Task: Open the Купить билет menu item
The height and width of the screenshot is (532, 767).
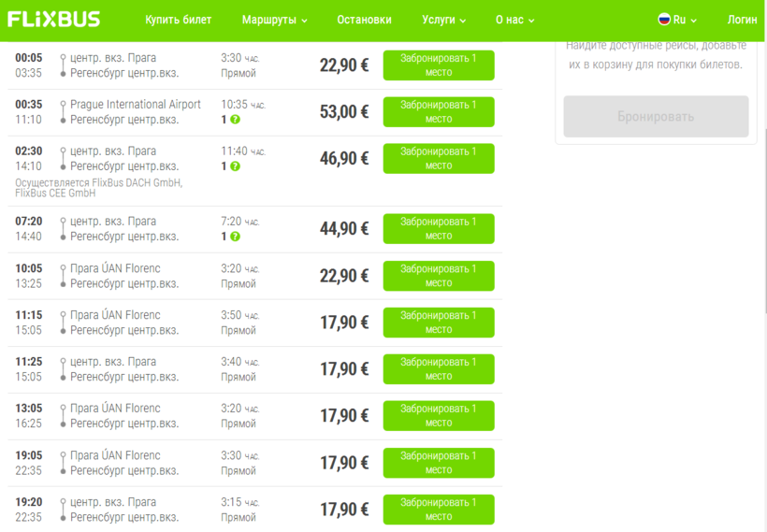Action: click(178, 20)
